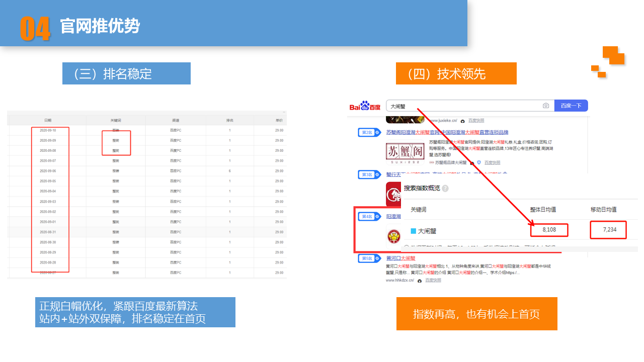Click the 苏蟹阁 brand logo thumbnail
Viewport: 644px width, 362px height.
[405, 152]
